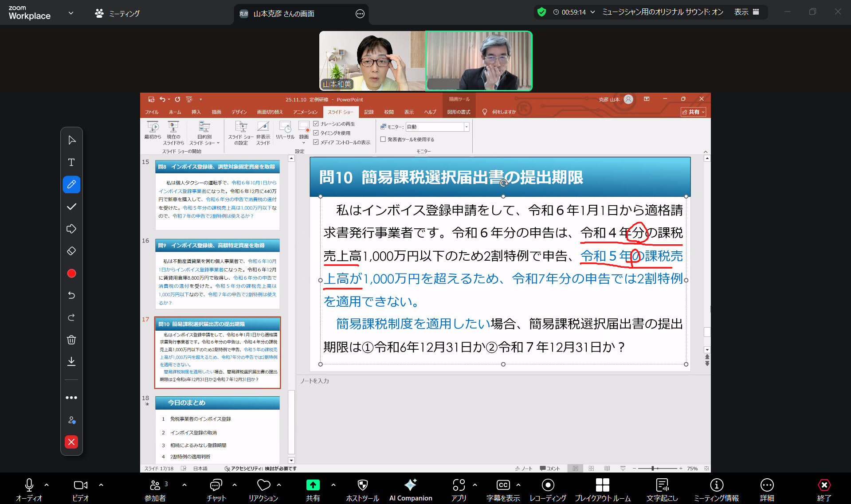
Task: Click the 共有 button in PowerPoint
Action: pos(693,112)
